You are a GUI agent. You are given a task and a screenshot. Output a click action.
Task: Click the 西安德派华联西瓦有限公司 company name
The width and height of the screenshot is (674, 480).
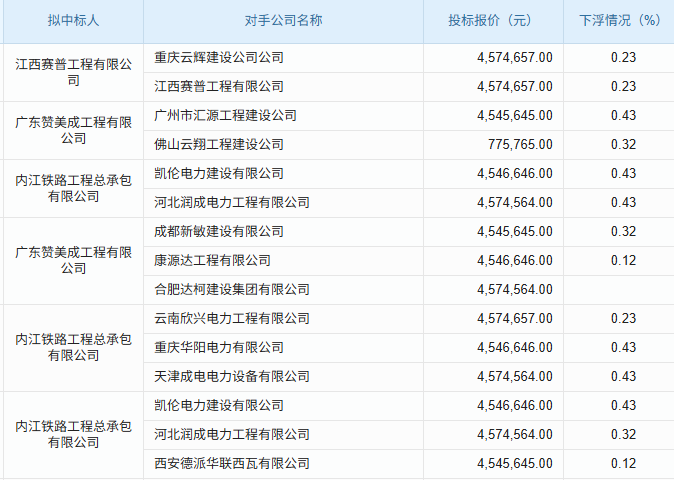coord(232,464)
